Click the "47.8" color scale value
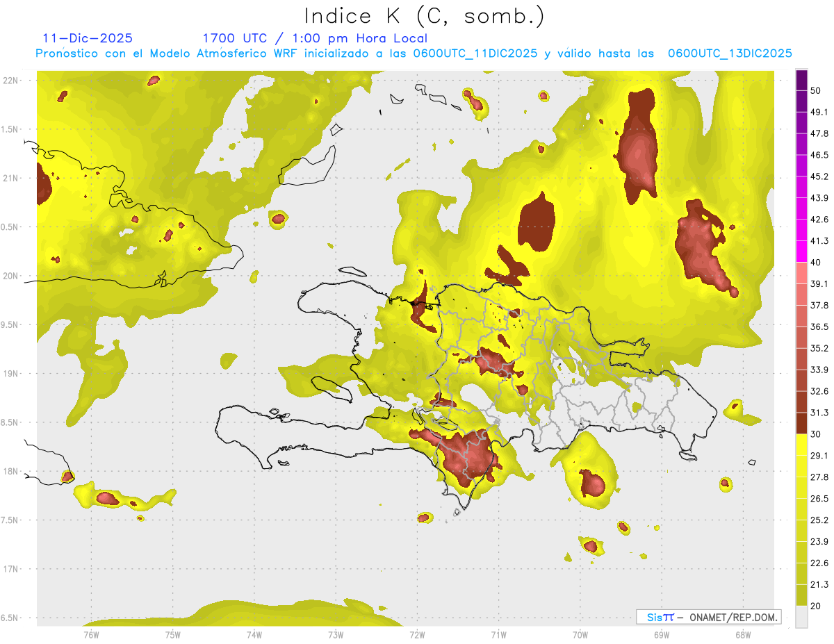Viewport: 834px width, 644px height. (x=819, y=133)
